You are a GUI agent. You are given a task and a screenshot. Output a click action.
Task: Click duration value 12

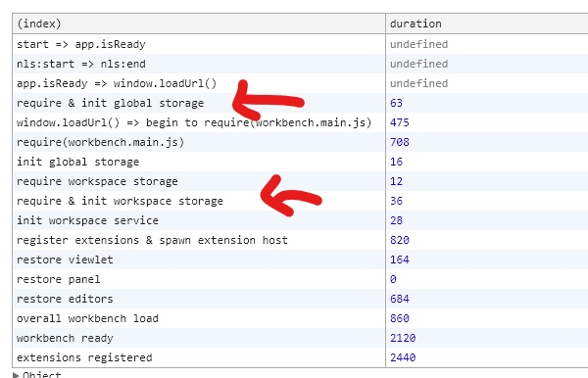[396, 181]
